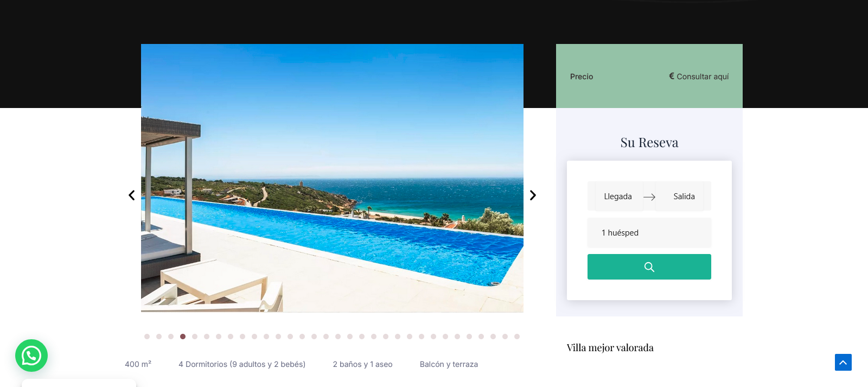Select the currently active fourth carousel dot
This screenshot has width=868, height=387.
click(183, 337)
